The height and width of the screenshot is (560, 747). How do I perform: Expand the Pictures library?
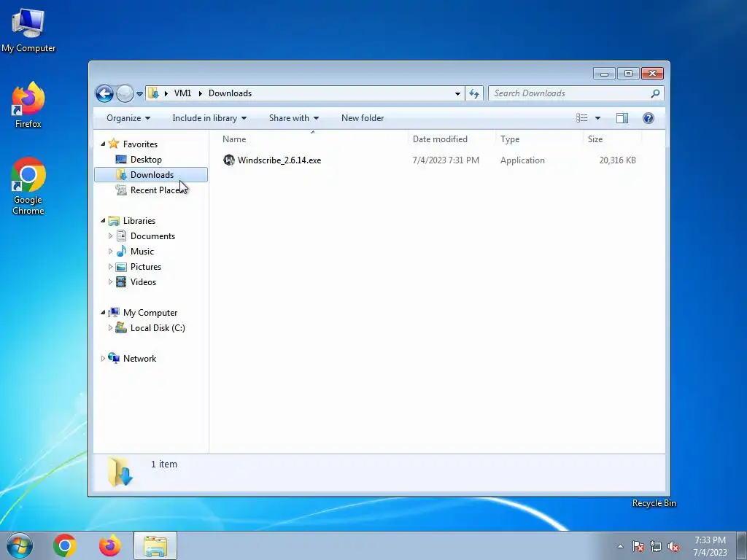click(111, 267)
